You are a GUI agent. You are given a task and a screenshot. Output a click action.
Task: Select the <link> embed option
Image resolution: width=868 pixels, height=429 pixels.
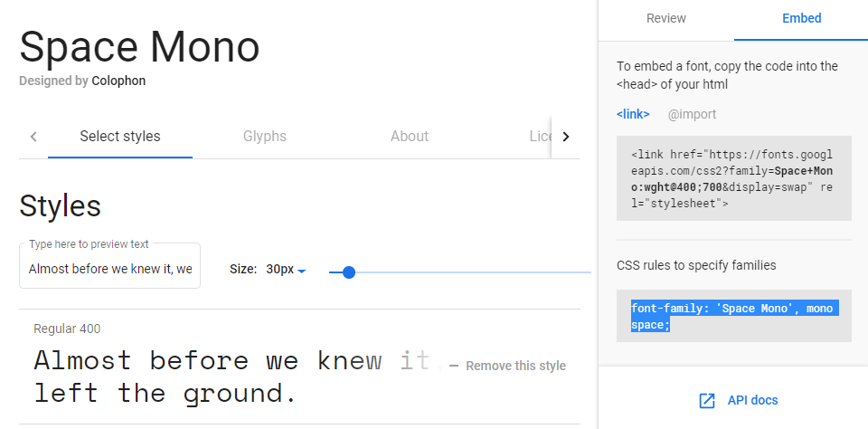coord(633,114)
